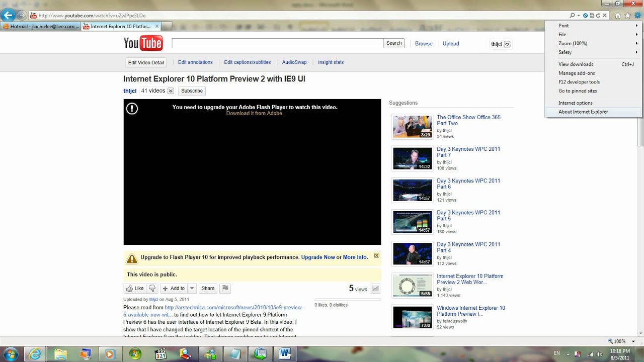Click the Share button

tap(208, 289)
